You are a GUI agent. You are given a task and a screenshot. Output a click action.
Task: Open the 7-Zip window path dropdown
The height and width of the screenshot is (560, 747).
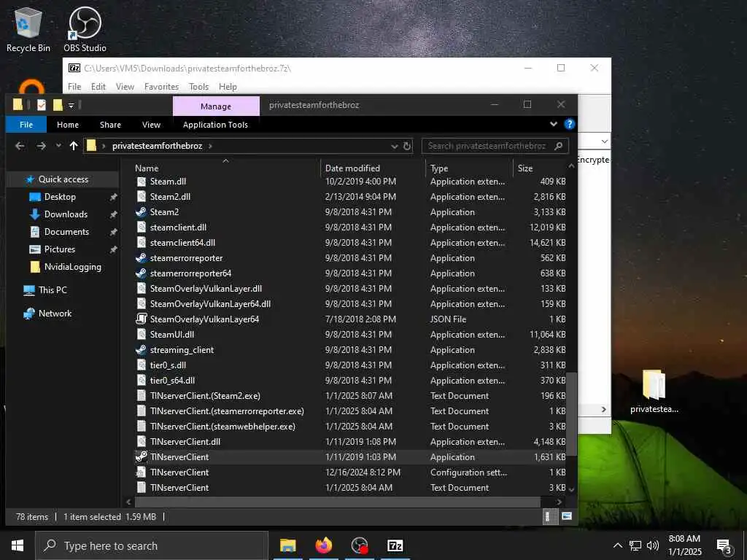click(604, 141)
